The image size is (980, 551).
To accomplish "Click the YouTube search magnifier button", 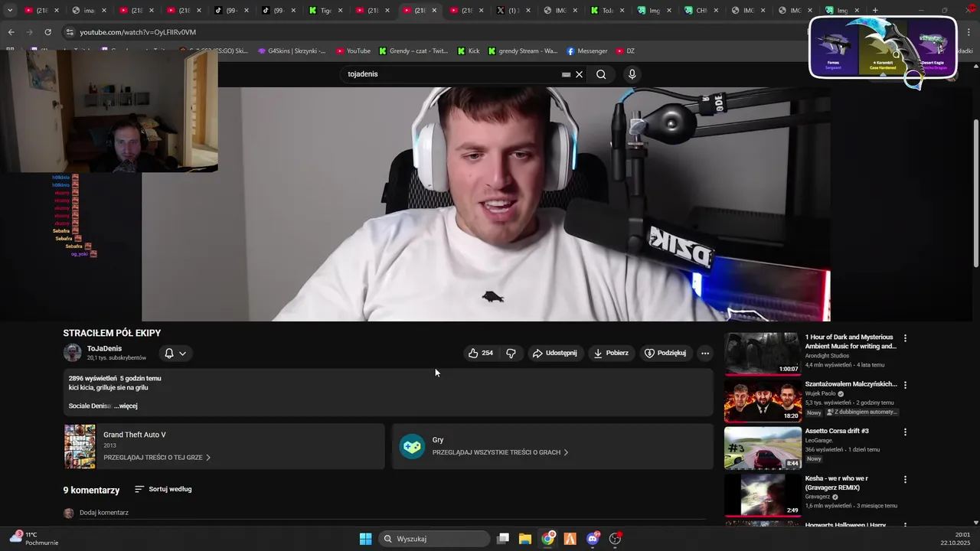I will click(x=601, y=74).
